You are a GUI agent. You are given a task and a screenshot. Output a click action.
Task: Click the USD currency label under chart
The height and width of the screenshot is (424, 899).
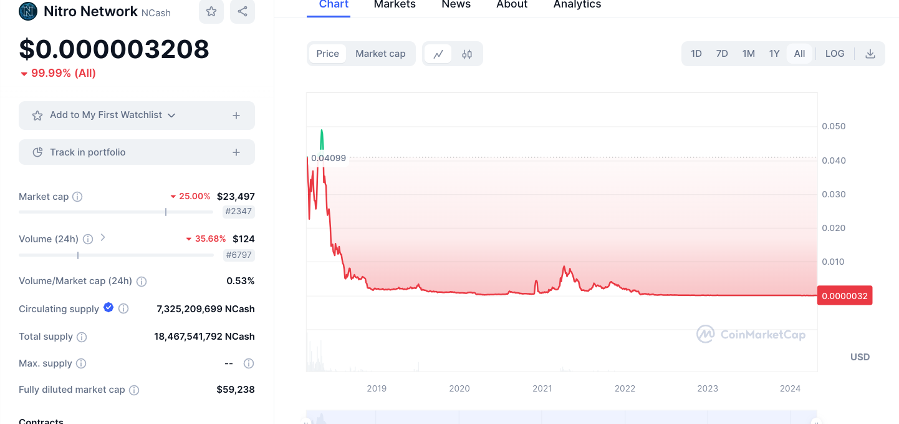860,357
